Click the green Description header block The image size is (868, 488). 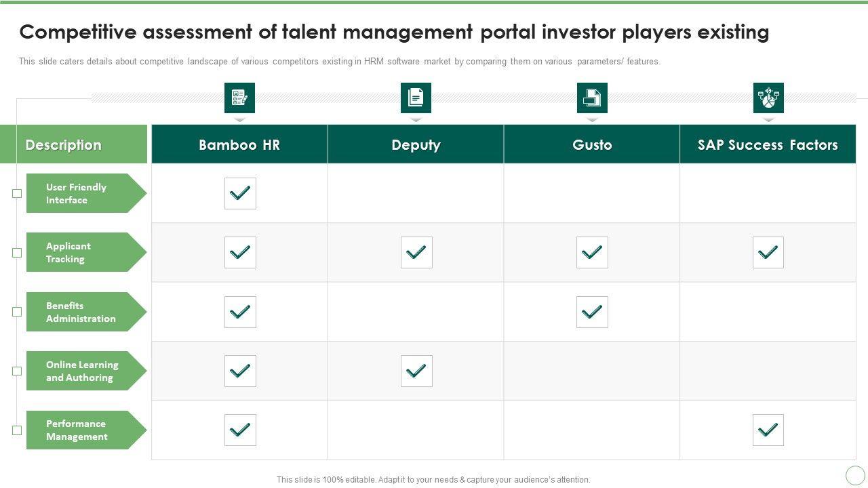pyautogui.click(x=73, y=144)
